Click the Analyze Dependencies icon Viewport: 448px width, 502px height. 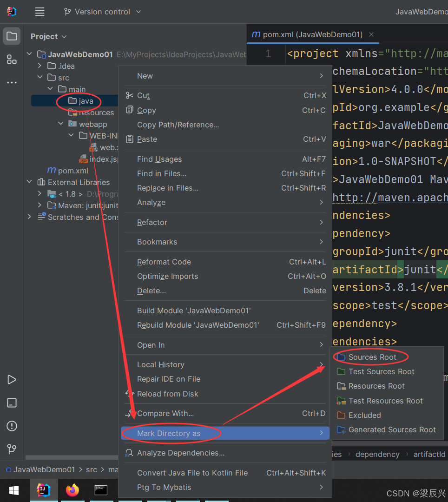point(129,453)
